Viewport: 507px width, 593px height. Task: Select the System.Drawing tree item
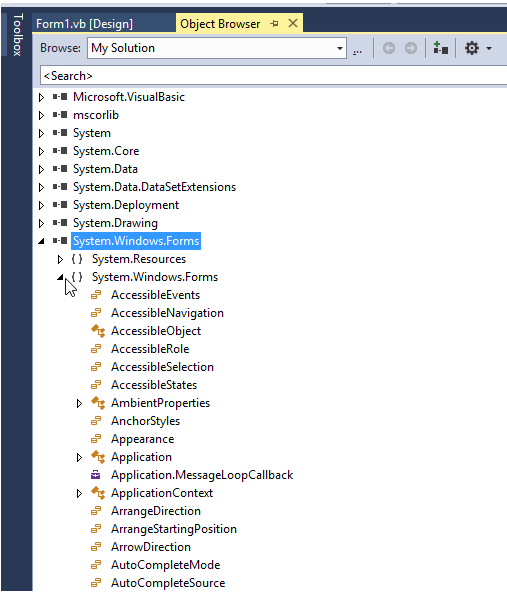click(115, 223)
